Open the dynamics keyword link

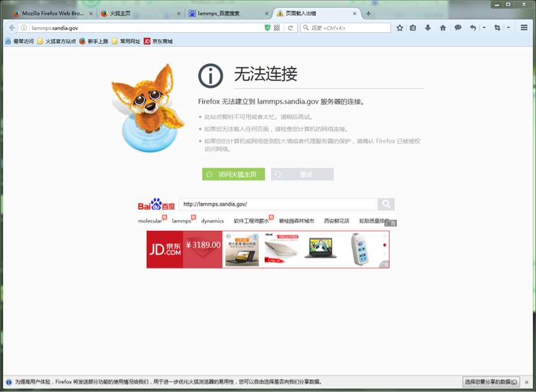pyautogui.click(x=212, y=221)
